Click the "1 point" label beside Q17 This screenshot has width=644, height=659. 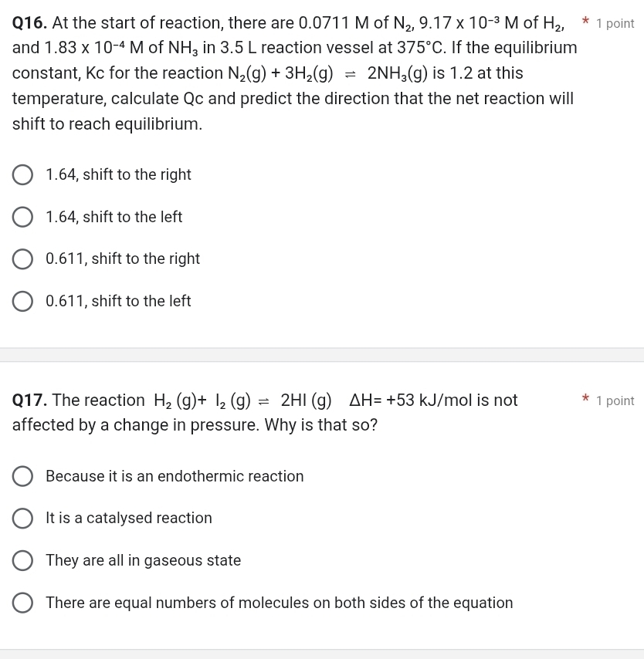click(615, 401)
